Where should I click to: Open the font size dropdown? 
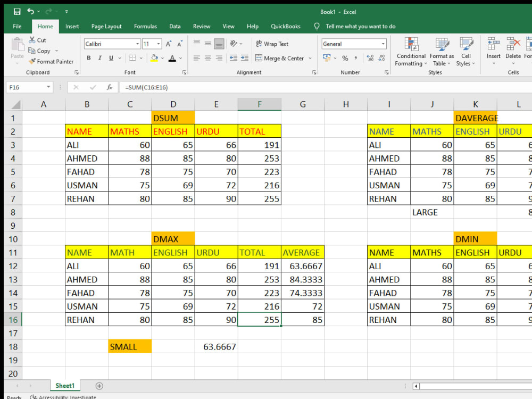pyautogui.click(x=159, y=44)
